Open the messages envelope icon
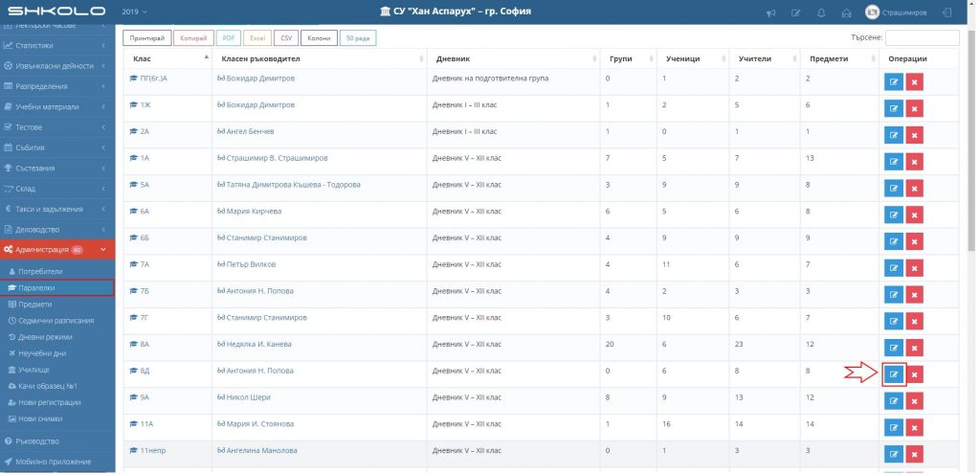The height and width of the screenshot is (474, 980). (846, 12)
